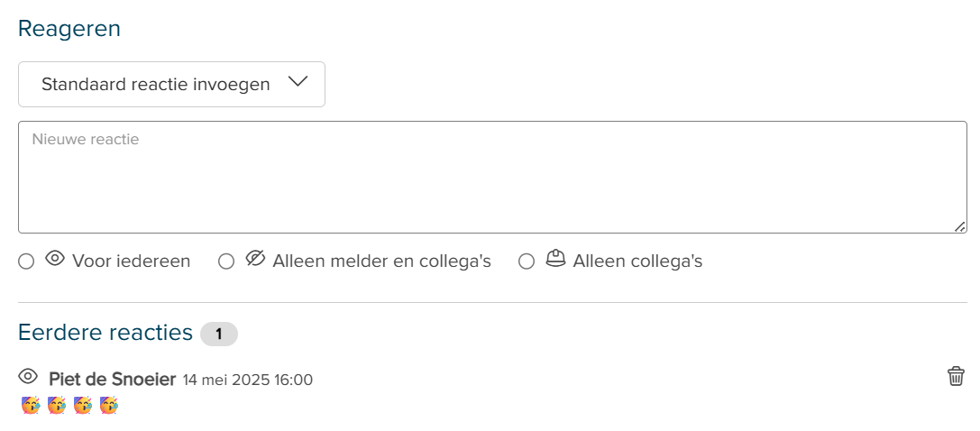The width and height of the screenshot is (980, 431).
Task: Click the eye icon beside Piet de Snoeier
Action: point(28,376)
